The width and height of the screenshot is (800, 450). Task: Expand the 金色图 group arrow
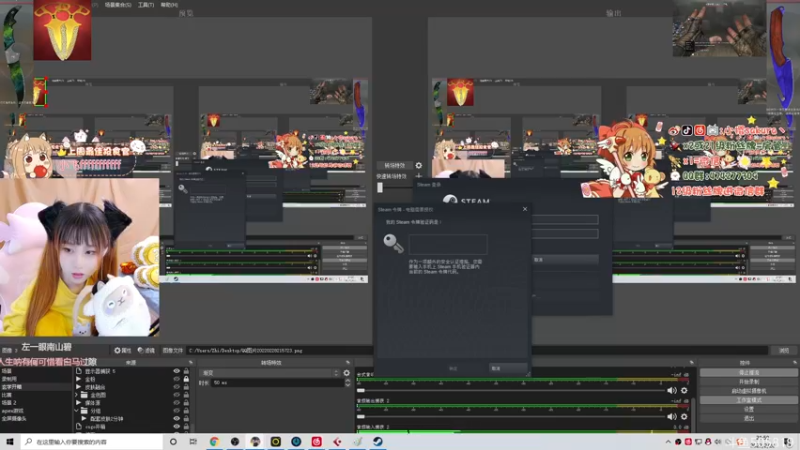click(x=78, y=395)
